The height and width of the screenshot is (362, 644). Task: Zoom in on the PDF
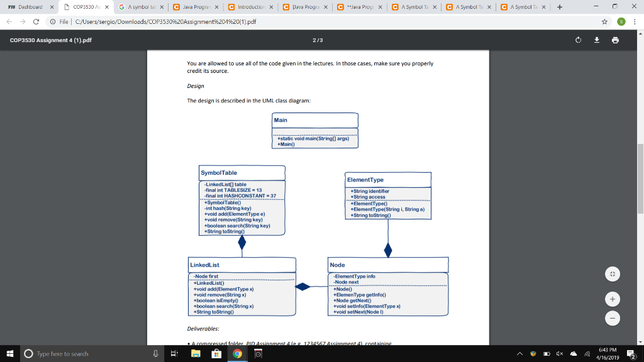[x=612, y=299]
